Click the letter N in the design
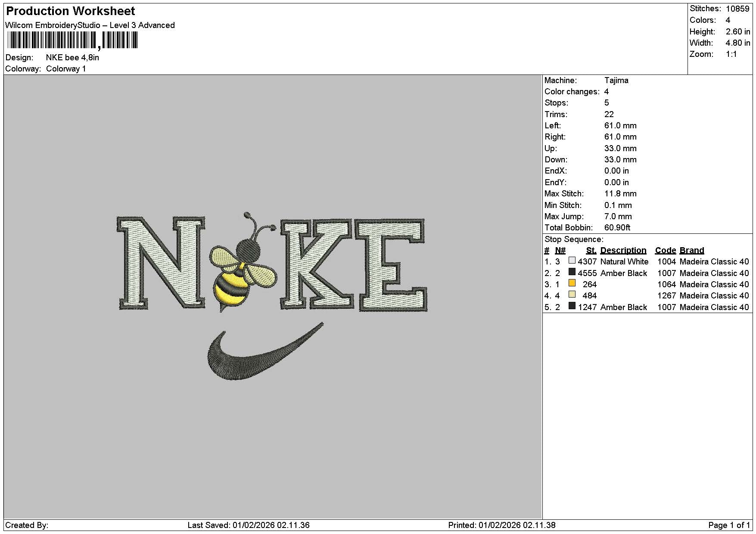 click(161, 263)
